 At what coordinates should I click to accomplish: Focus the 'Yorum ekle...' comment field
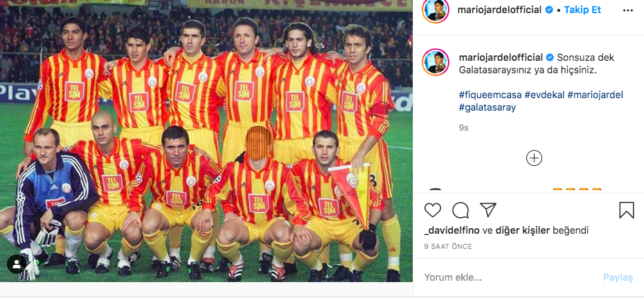pyautogui.click(x=509, y=277)
